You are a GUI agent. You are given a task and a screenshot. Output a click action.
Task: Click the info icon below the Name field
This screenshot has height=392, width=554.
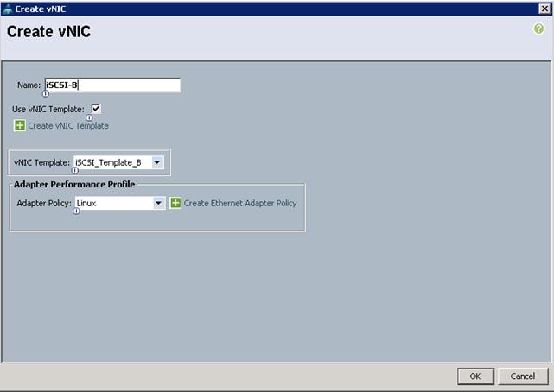(x=46, y=93)
